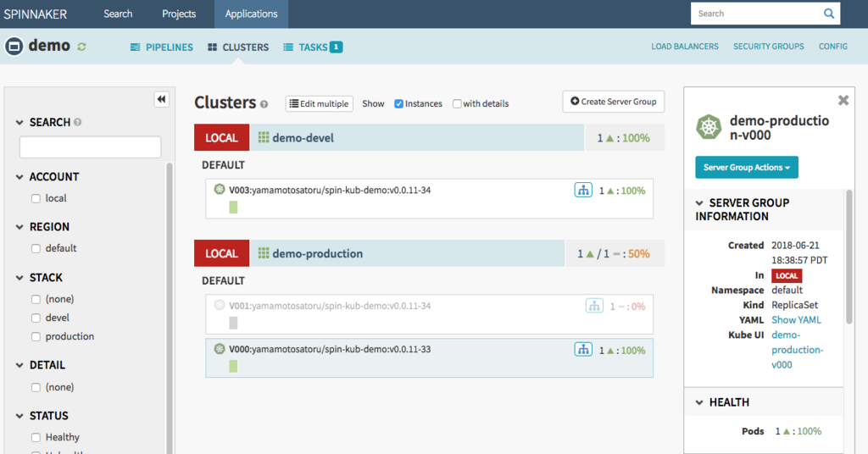Screen dimensions: 868x454
Task: Open the demo-production-v000 Kube UI link
Action: pyautogui.click(x=797, y=350)
